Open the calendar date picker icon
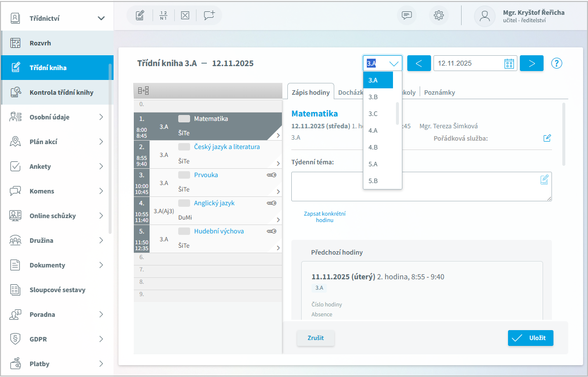 pyautogui.click(x=509, y=64)
